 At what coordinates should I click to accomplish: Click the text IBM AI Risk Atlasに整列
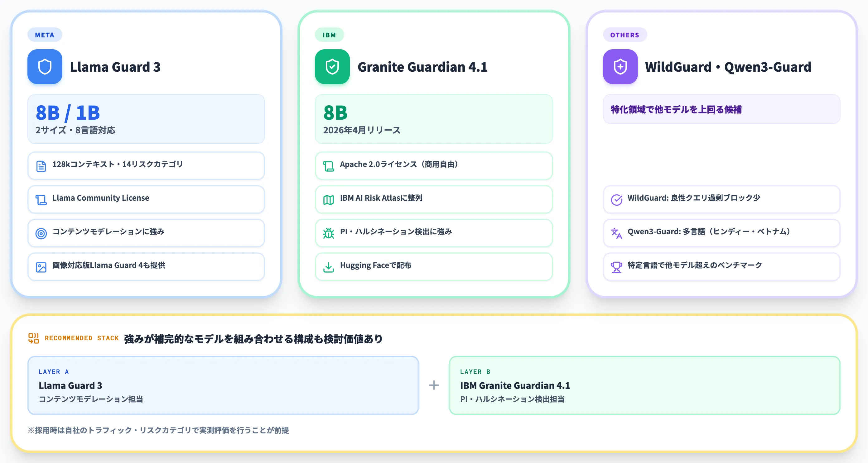click(381, 198)
